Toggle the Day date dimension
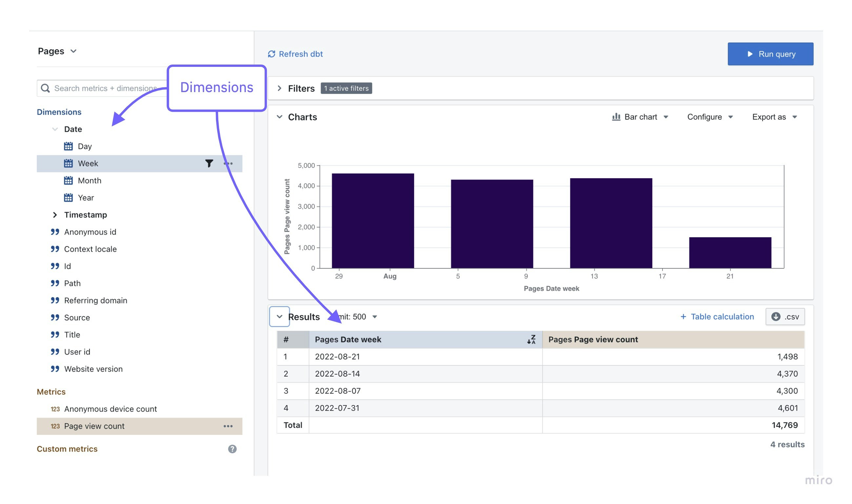Image resolution: width=852 pixels, height=504 pixels. (85, 146)
